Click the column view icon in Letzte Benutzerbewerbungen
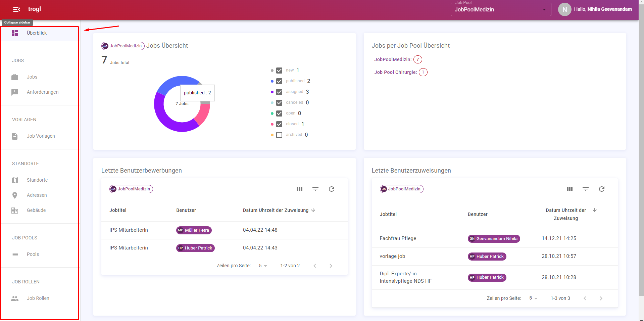The width and height of the screenshot is (644, 321). (x=299, y=189)
